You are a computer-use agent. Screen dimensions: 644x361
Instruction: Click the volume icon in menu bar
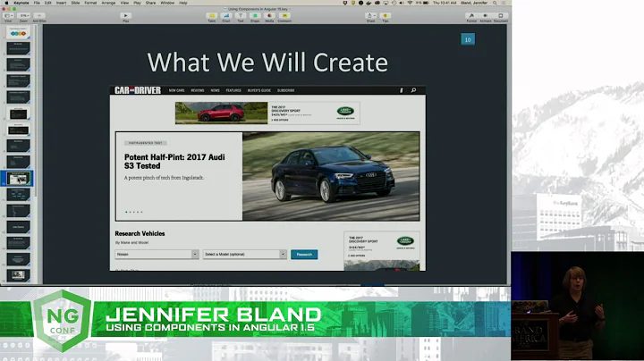pyautogui.click(x=402, y=3)
